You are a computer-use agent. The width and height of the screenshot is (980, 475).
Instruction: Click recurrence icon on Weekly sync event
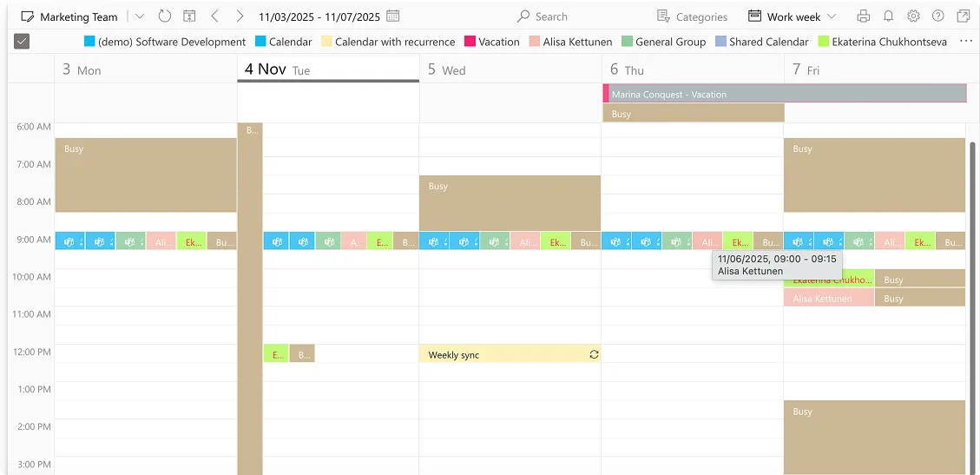[x=594, y=354]
